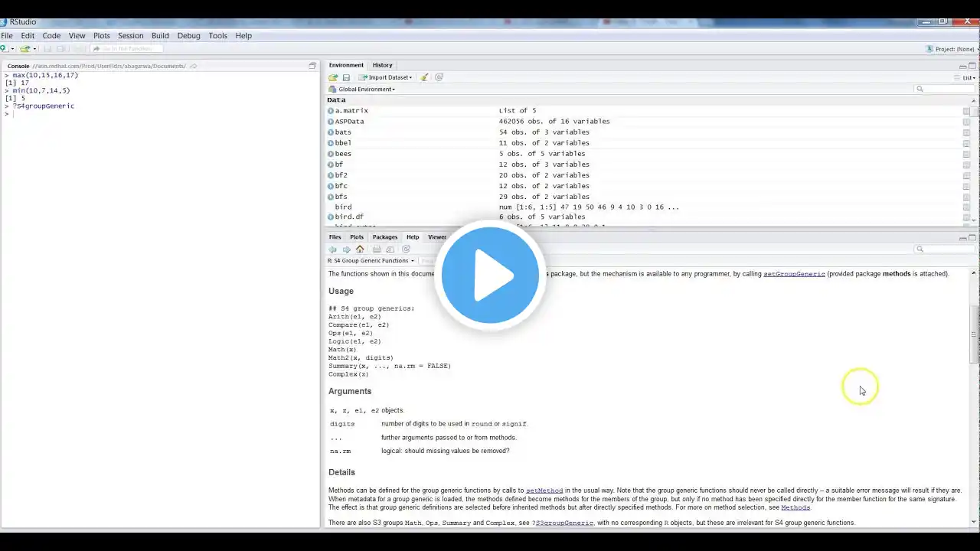This screenshot has width=980, height=551.
Task: View bbel data frame grid icon
Action: point(966,143)
